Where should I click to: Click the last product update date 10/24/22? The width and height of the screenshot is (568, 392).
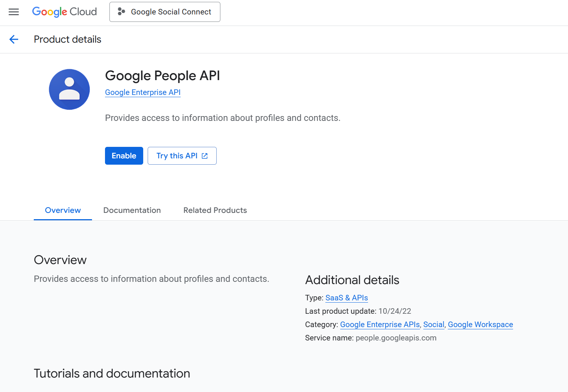point(395,311)
